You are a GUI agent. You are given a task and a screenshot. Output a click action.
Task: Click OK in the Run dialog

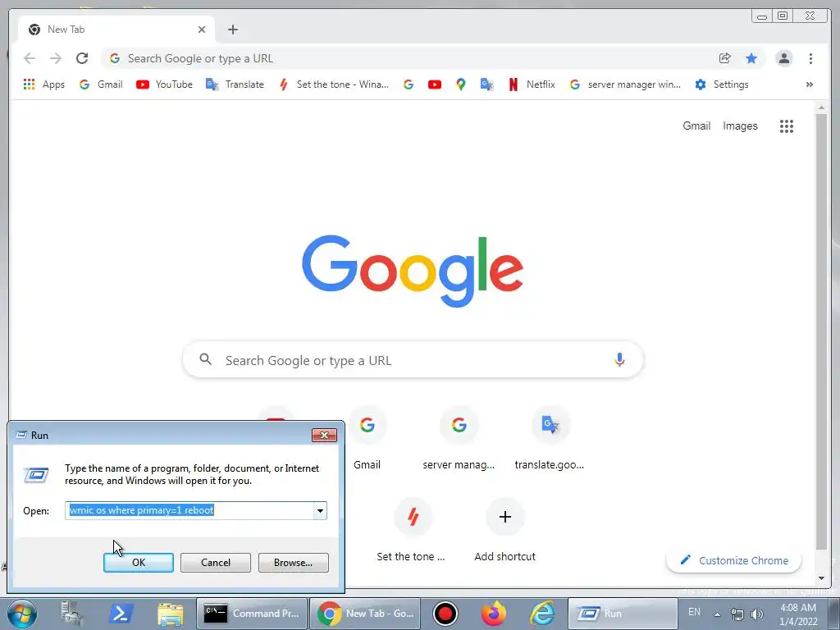pos(138,563)
